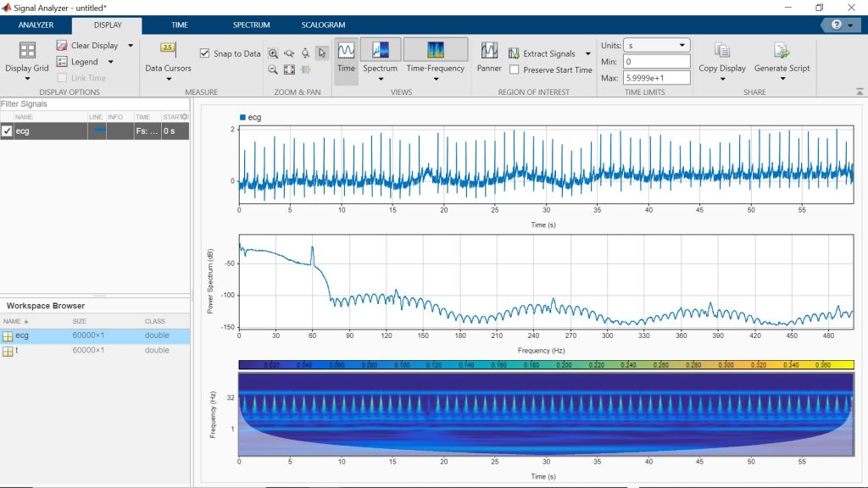Uncheck Snap to Data
This screenshot has width=868, height=488.
click(204, 53)
